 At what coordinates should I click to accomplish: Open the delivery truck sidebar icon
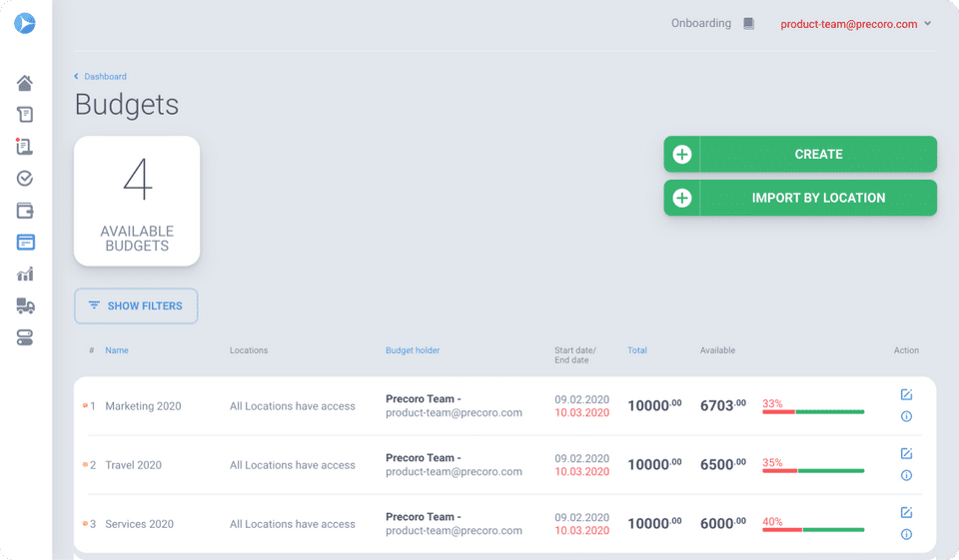pos(25,306)
